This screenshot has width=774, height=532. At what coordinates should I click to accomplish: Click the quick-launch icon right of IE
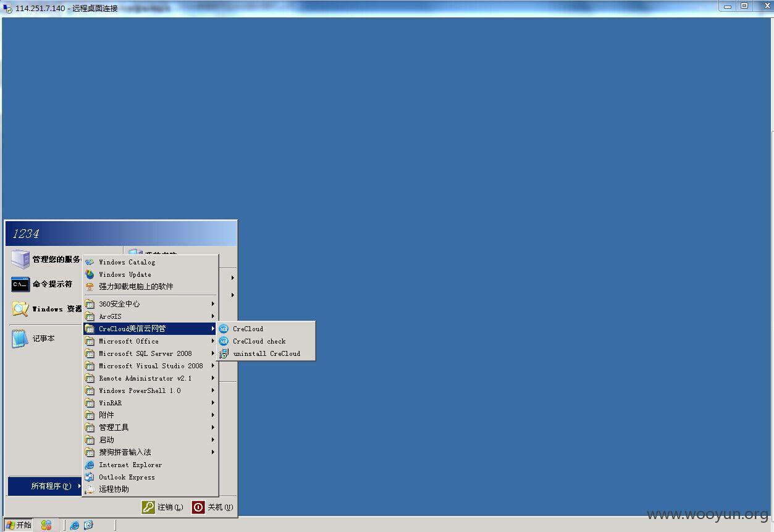pyautogui.click(x=88, y=525)
